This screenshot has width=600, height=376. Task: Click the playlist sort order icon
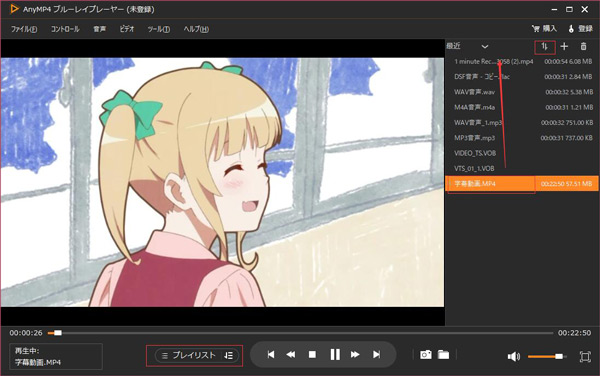coord(545,47)
